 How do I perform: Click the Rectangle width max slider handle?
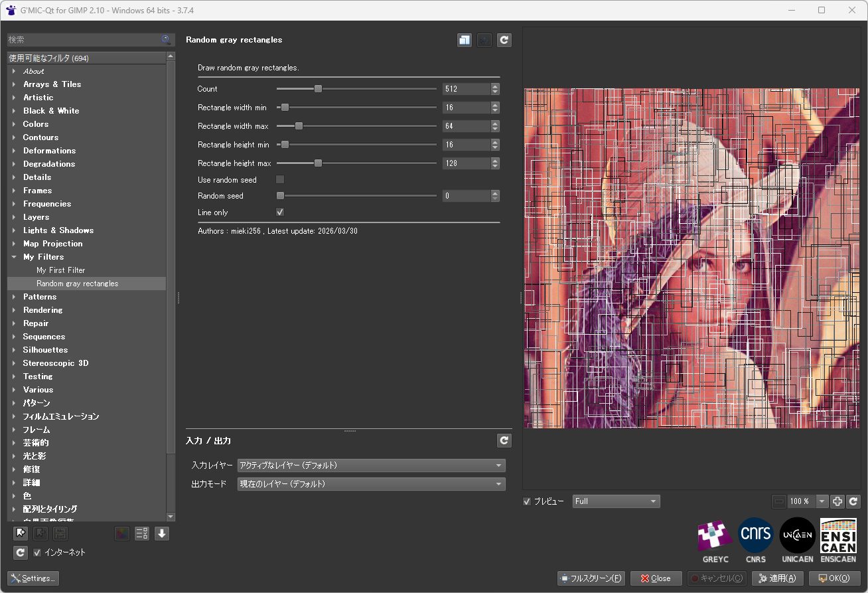click(x=299, y=126)
